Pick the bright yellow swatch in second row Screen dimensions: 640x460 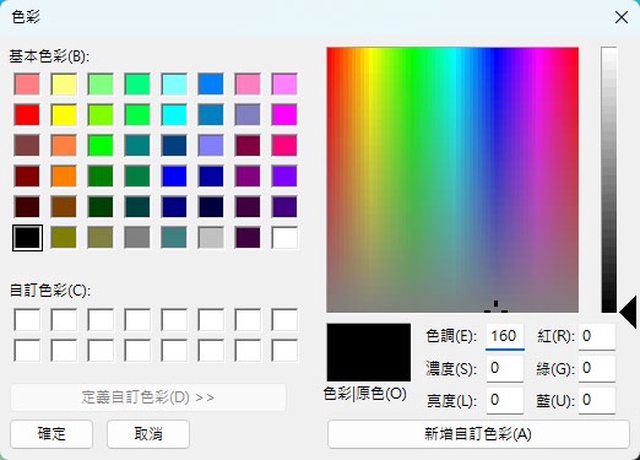click(x=64, y=115)
